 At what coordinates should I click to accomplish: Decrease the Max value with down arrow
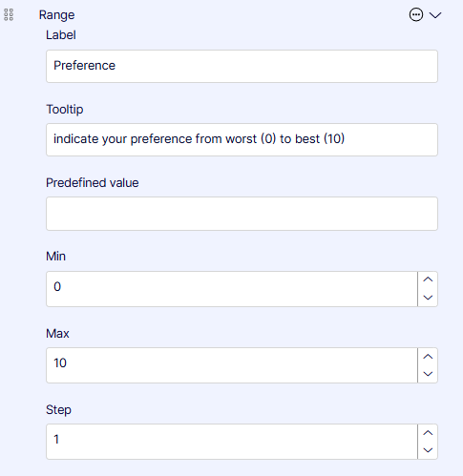pyautogui.click(x=428, y=374)
